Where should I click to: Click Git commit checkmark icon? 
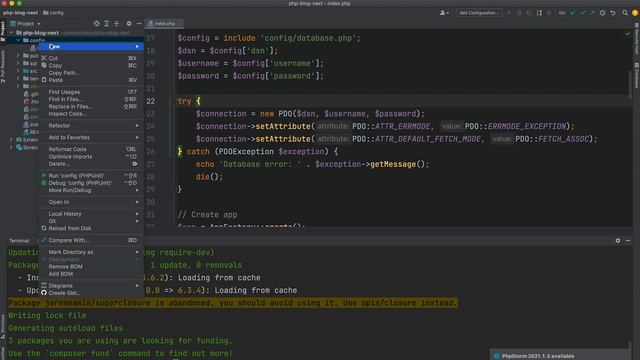coord(583,13)
